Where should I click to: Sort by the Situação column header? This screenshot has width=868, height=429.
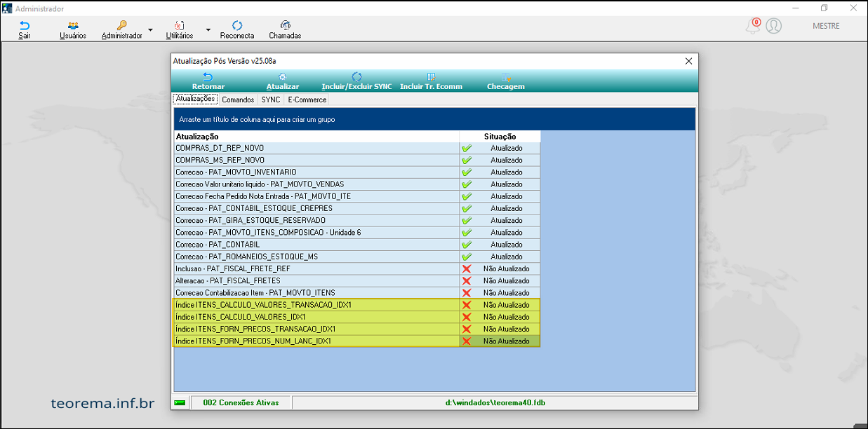500,136
